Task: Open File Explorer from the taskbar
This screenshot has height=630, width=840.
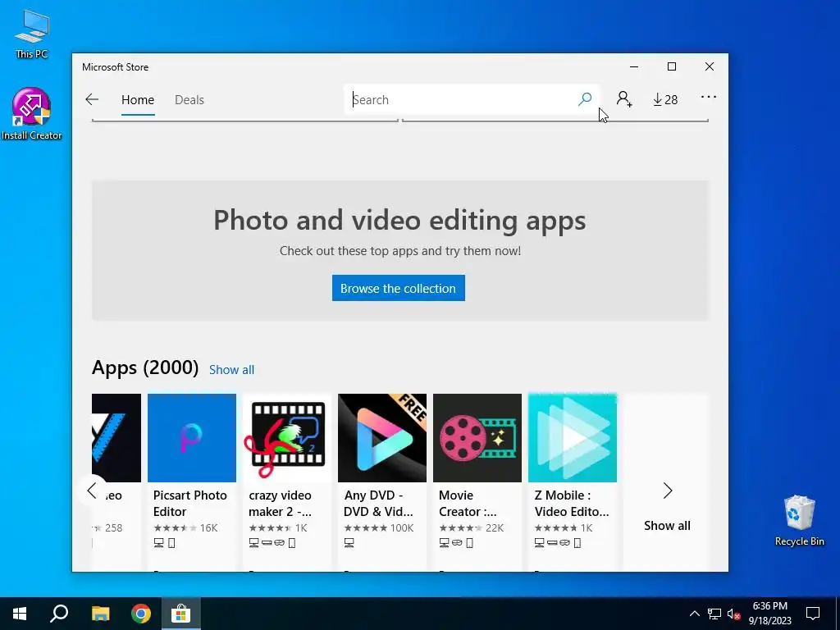Action: (100, 614)
